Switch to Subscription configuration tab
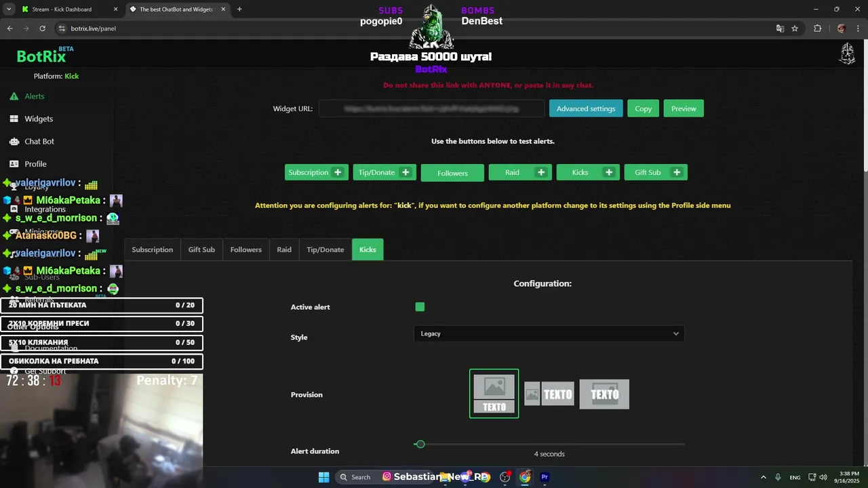 click(x=153, y=249)
